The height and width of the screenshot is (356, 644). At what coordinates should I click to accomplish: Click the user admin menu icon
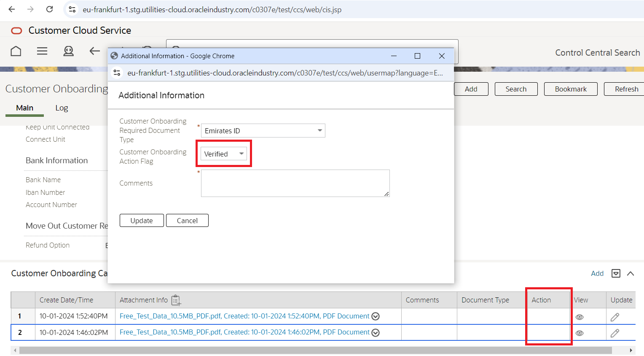pos(68,51)
